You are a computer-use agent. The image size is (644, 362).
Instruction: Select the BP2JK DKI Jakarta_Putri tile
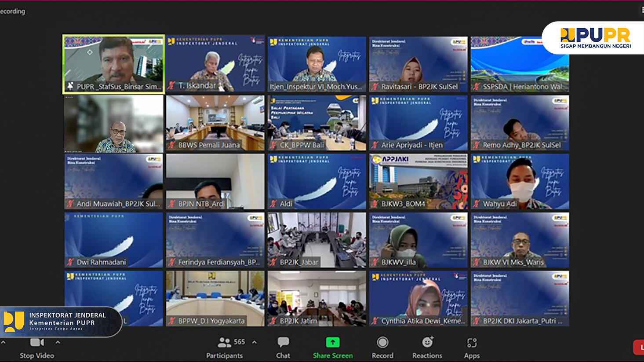(x=520, y=299)
